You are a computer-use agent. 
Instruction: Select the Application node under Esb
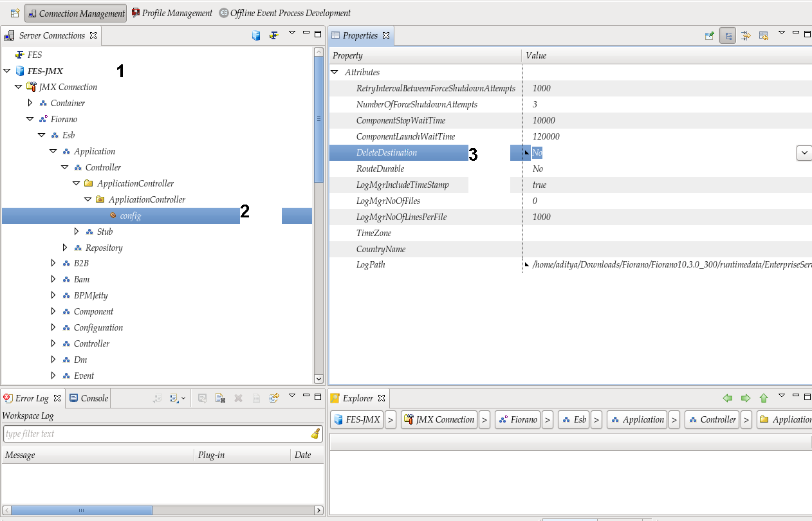pyautogui.click(x=95, y=151)
